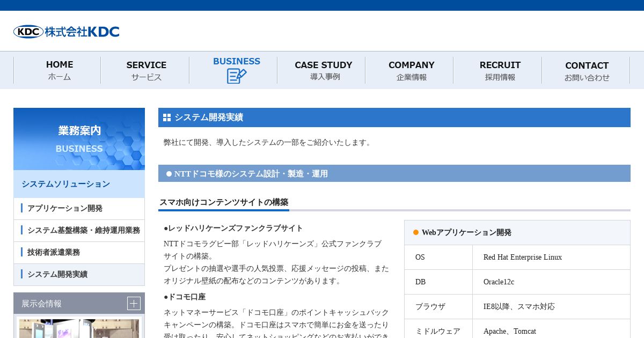Screen dimensions: 644x338
Task: Click the Apache、Tomcat table cell
Action: coord(551,329)
